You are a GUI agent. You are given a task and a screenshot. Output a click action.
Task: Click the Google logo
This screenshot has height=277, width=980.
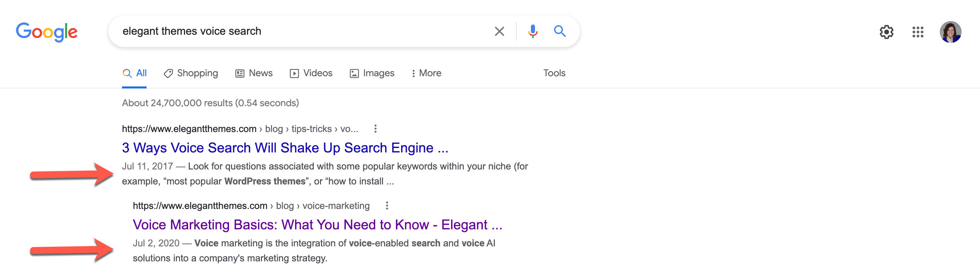46,32
